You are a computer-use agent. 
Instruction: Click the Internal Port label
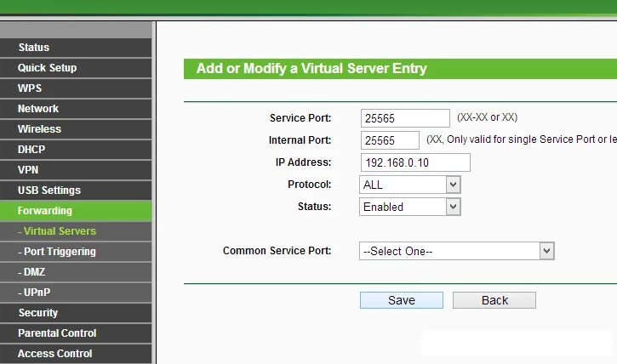[300, 140]
